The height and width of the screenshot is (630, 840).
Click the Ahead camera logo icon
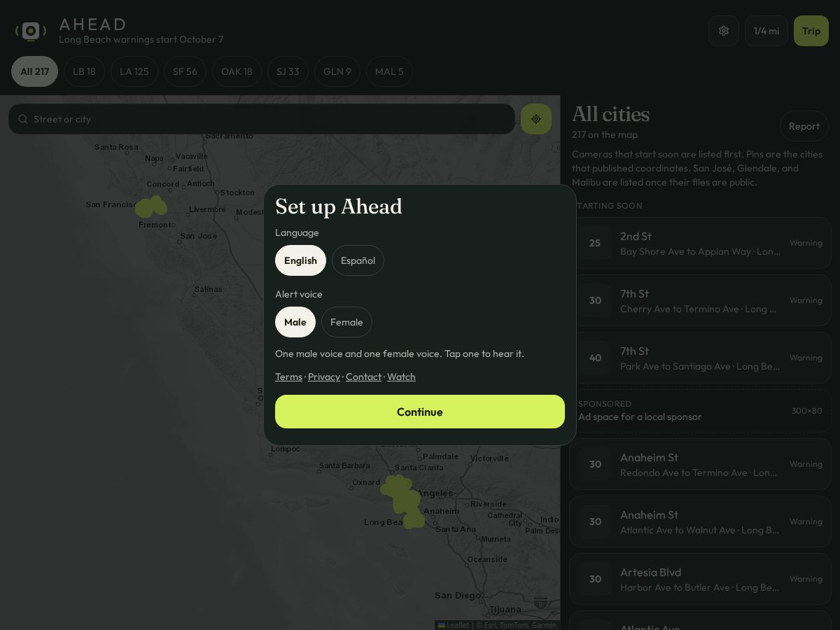point(30,31)
